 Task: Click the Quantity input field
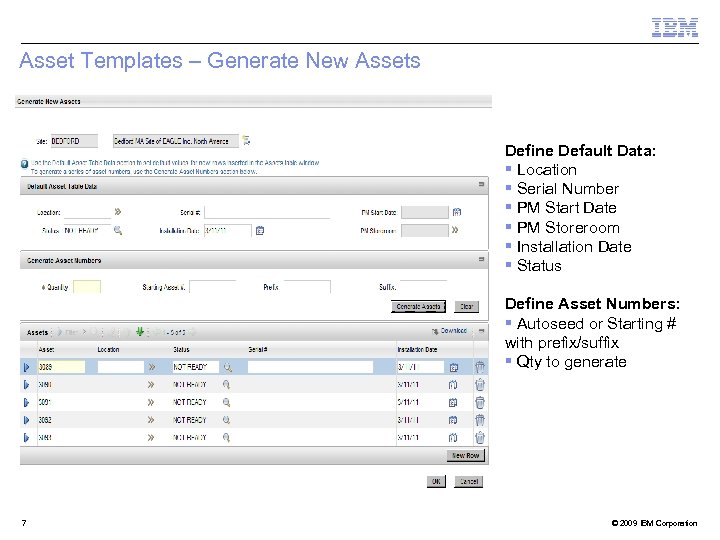click(x=87, y=287)
